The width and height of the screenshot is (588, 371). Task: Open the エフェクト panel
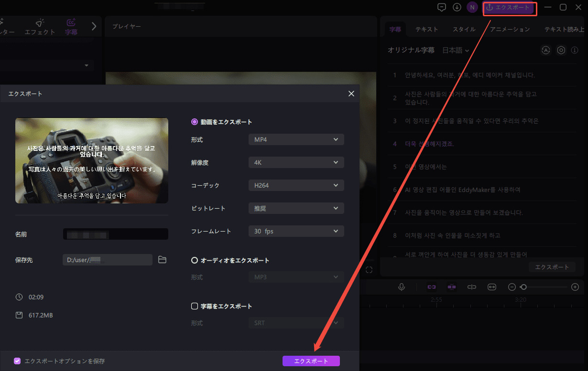[x=40, y=26]
